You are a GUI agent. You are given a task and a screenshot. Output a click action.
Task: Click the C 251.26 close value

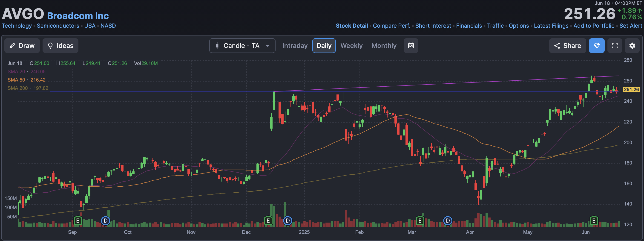[117, 63]
